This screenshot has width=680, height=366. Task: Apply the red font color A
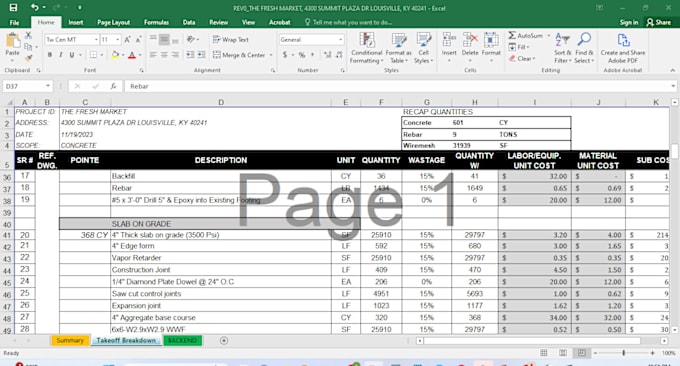tap(132, 55)
